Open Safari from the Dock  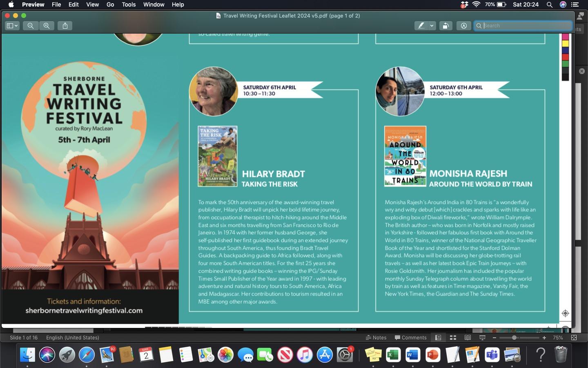[x=87, y=355]
